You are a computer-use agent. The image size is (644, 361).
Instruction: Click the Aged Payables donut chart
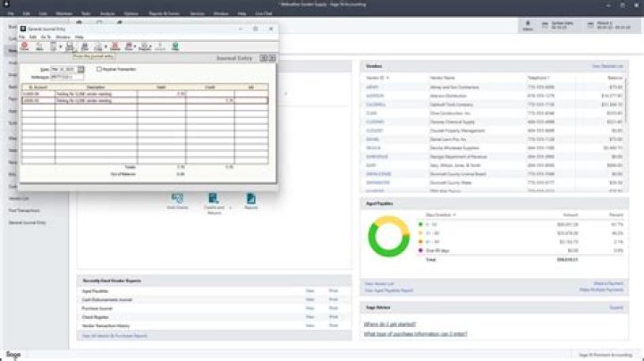pos(388,244)
